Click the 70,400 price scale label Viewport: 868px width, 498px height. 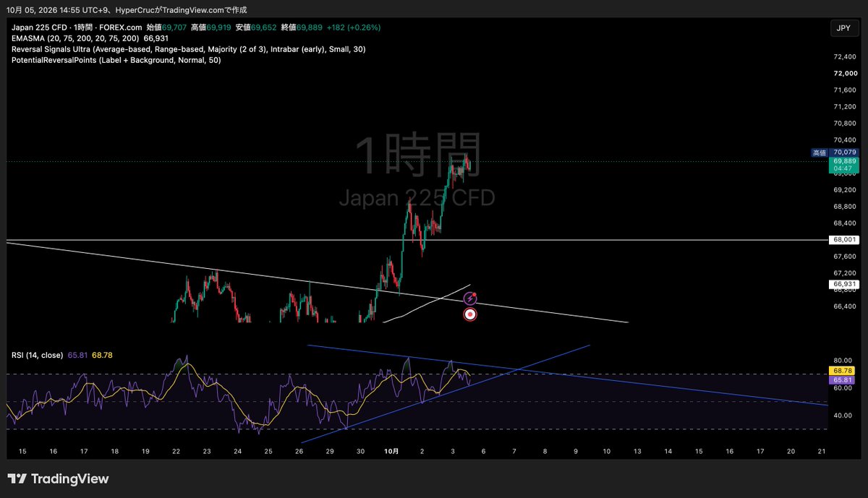[x=845, y=139]
